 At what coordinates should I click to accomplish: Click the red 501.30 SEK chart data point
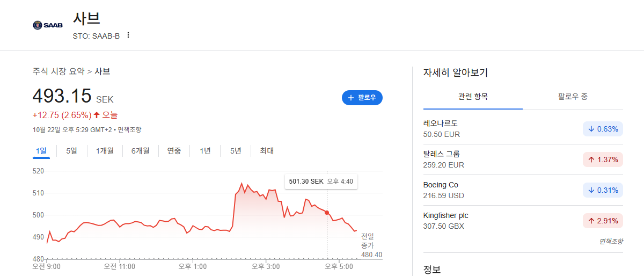(x=327, y=213)
